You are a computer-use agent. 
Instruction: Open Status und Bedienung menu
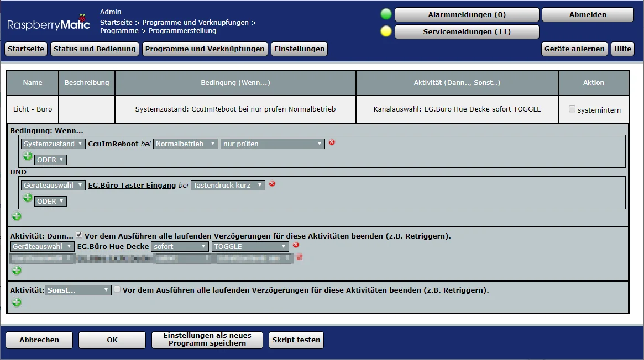(95, 49)
